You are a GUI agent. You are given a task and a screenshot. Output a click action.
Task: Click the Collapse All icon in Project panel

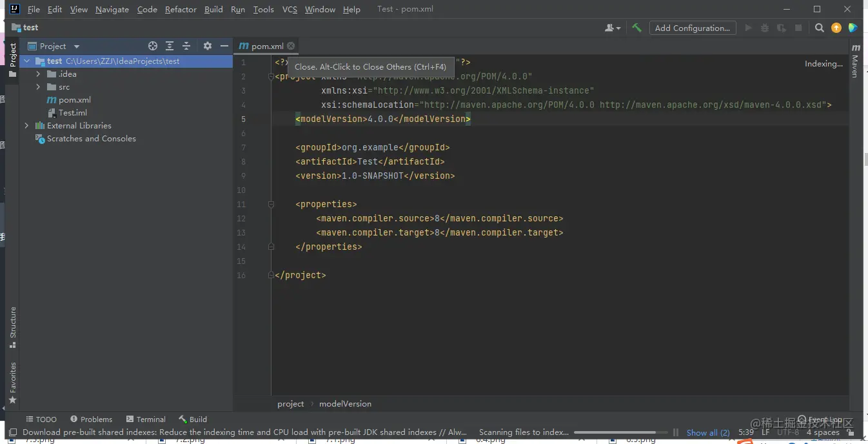click(186, 46)
